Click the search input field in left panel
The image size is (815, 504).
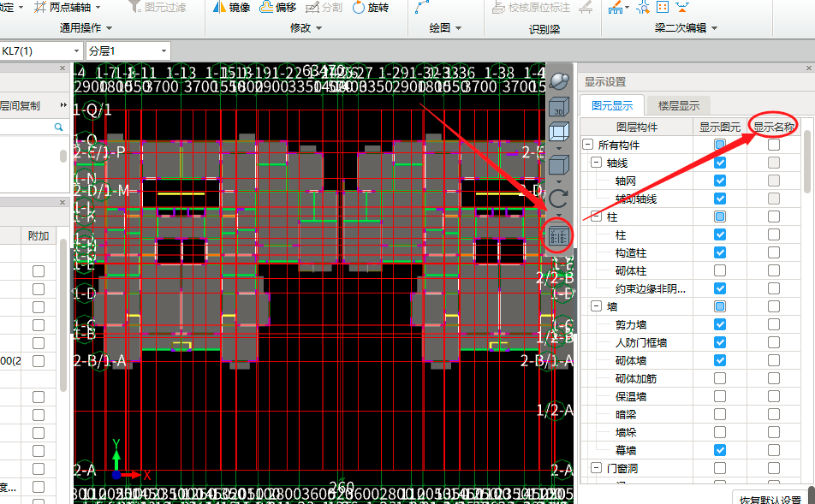coord(26,127)
